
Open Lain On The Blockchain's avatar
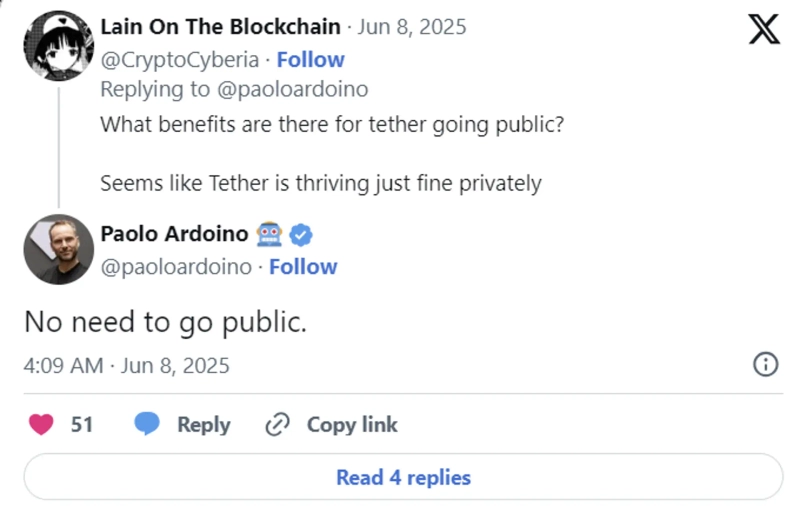pos(58,46)
